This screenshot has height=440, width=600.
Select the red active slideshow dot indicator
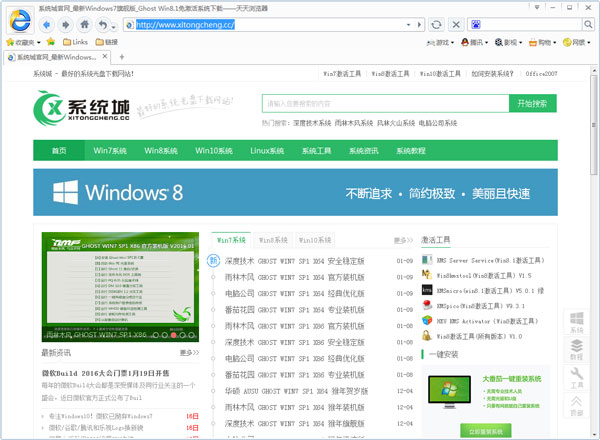pos(174,335)
